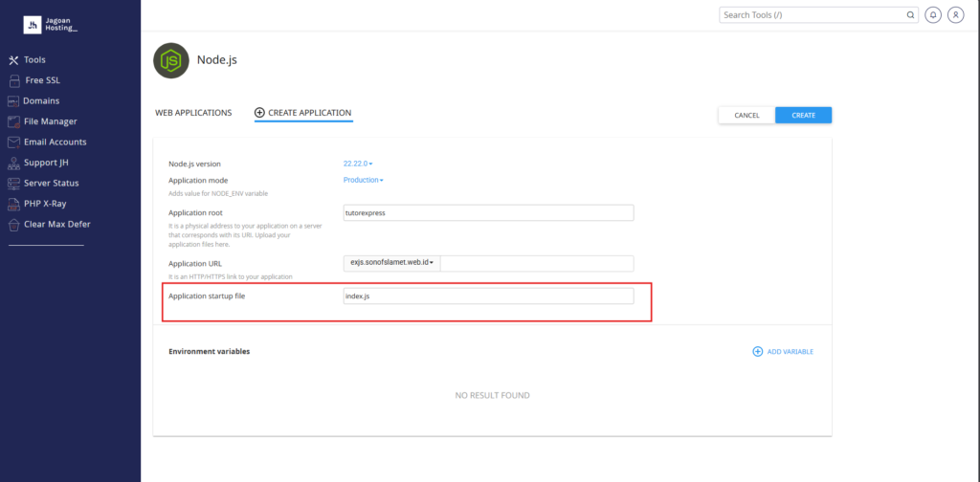Viewport: 980px width, 482px height.
Task: Click the Tools wrench icon in sidebar
Action: coord(13,60)
